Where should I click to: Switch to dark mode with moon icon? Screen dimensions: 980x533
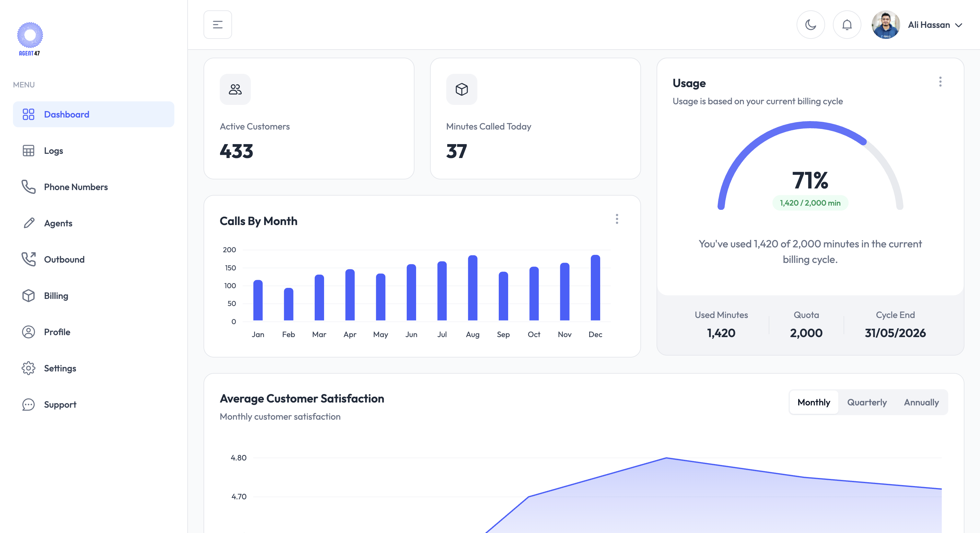(x=811, y=25)
